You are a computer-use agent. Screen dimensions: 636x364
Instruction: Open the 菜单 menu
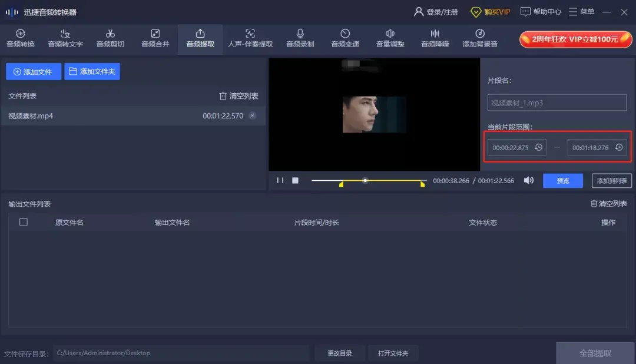[x=581, y=11]
